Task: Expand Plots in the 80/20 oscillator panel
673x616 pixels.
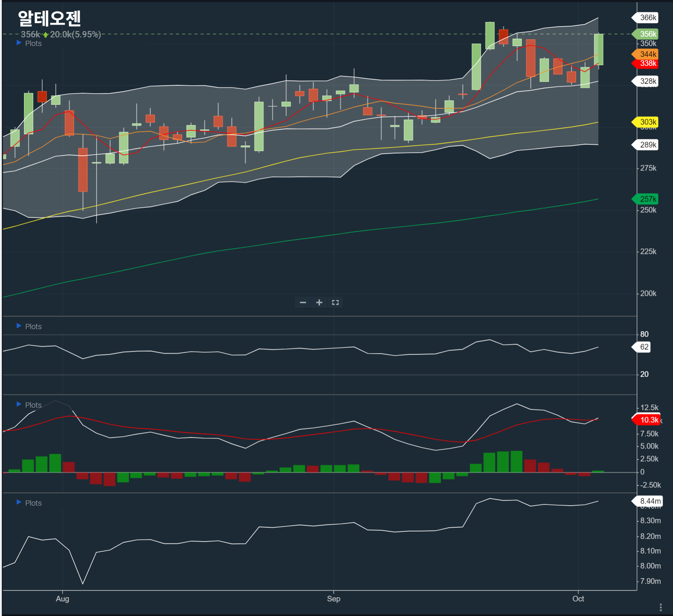Action: tap(29, 327)
